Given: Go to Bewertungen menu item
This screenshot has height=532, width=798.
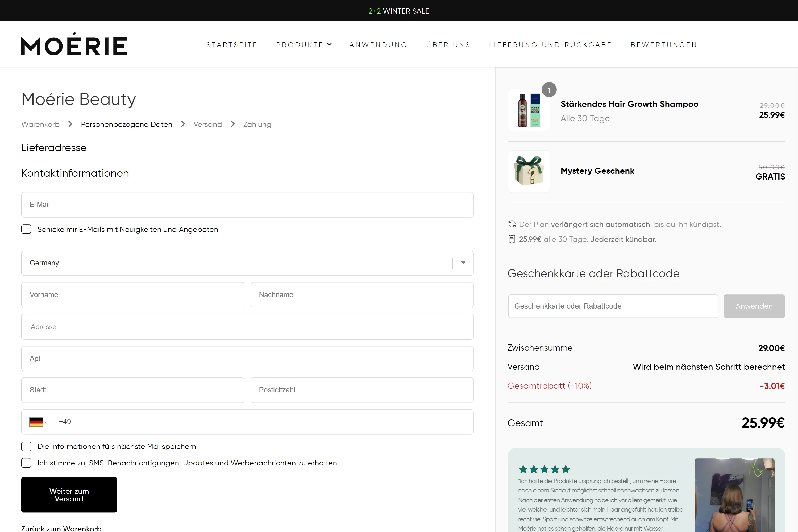Looking at the screenshot, I should pos(663,45).
